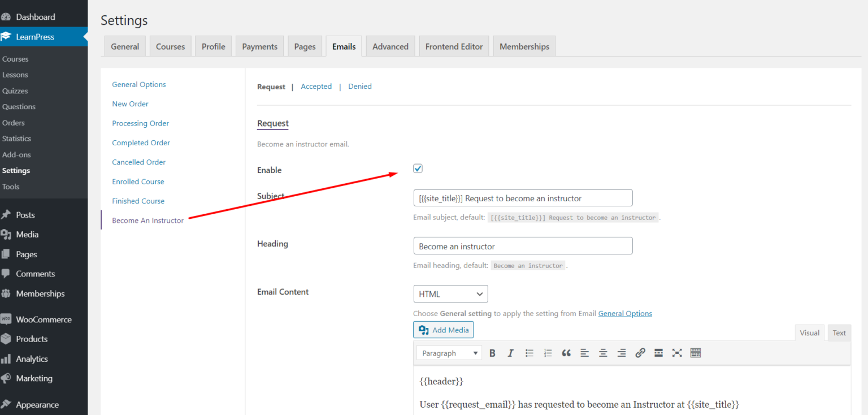The height and width of the screenshot is (415, 868).
Task: Disable the Request email via Enable checkbox
Action: point(418,168)
